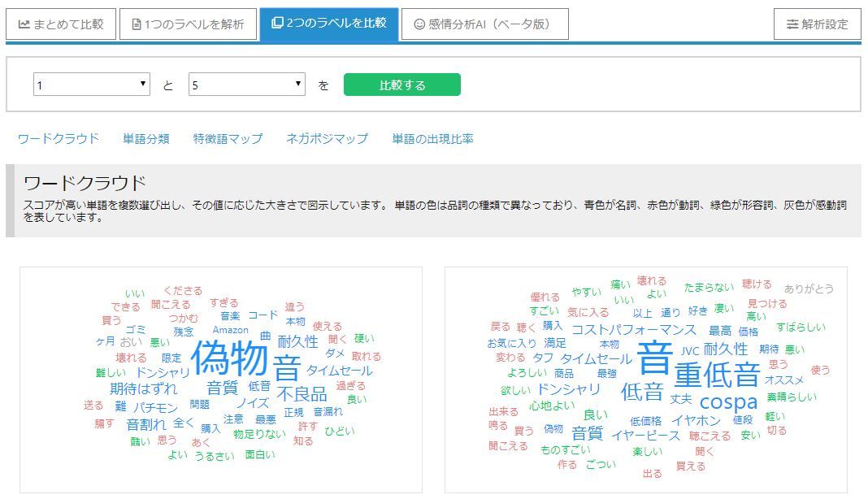The width and height of the screenshot is (868, 499).
Task: Select the word 重低音 in right cloud
Action: pos(717,375)
